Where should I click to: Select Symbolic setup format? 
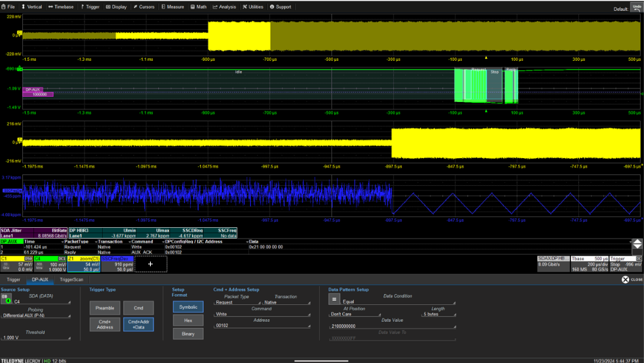point(188,307)
